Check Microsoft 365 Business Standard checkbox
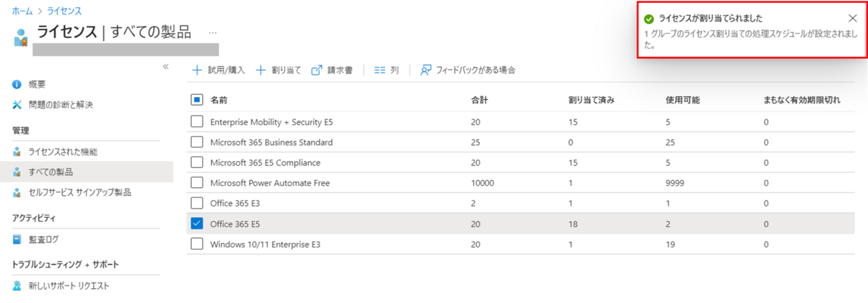This screenshot has height=303, width=868. 197,142
